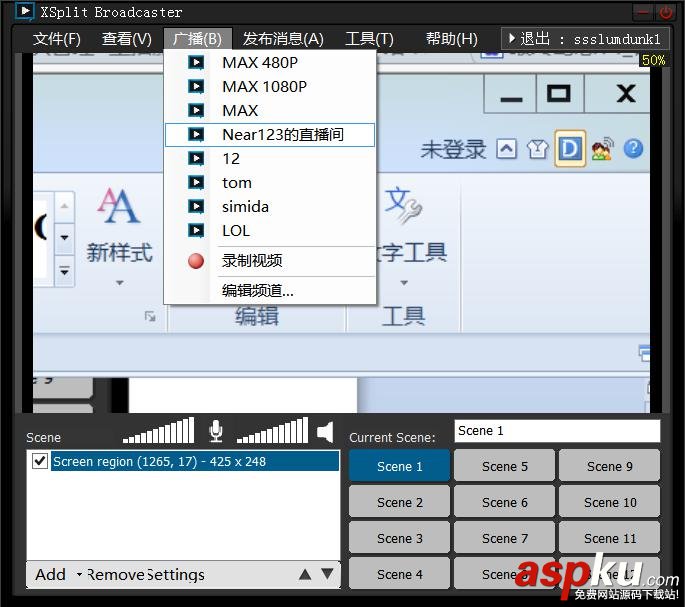Open the Add dropdown arrow
The height and width of the screenshot is (607, 685).
click(x=79, y=574)
